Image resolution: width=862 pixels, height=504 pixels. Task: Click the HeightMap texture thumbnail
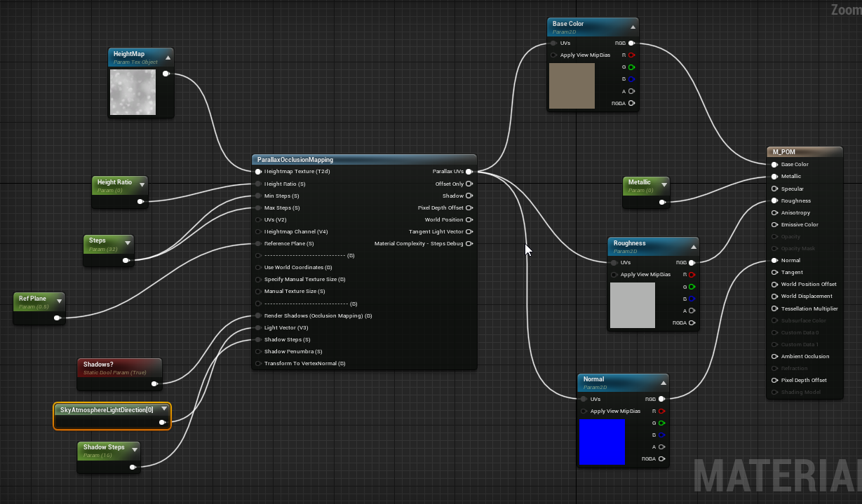pos(133,92)
